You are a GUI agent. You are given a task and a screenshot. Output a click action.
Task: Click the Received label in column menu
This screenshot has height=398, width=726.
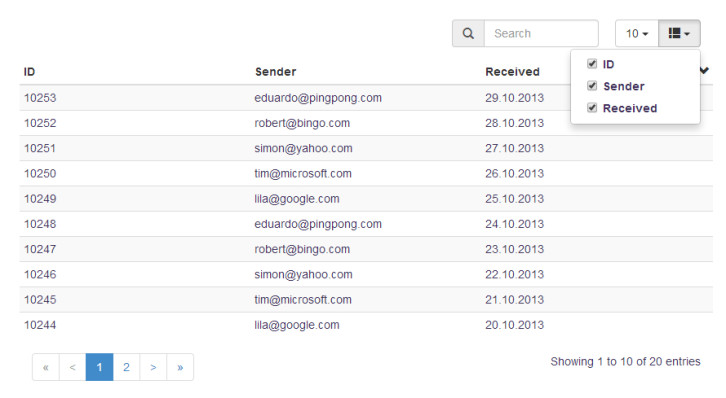click(630, 108)
